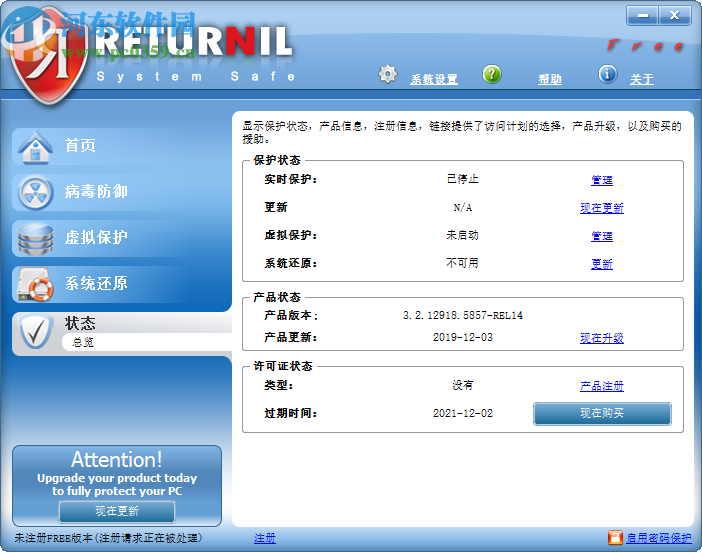Viewport: 702px width, 552px height.
Task: Click the expiry date 2021-12-02
Action: point(462,413)
